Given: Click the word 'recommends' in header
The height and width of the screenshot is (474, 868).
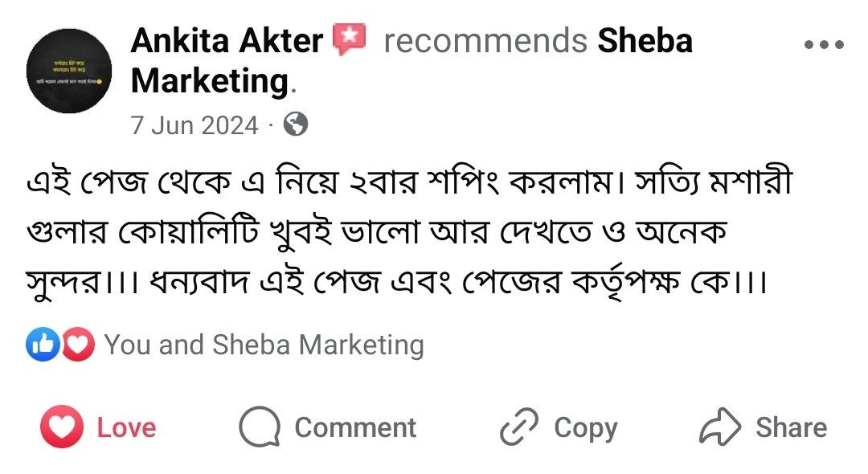Looking at the screenshot, I should coord(485,40).
